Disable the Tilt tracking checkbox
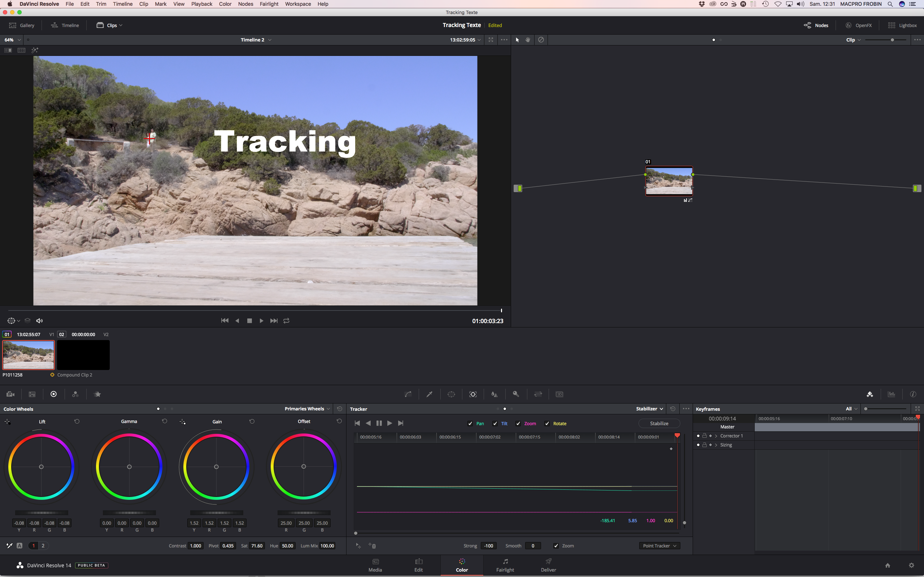The width and height of the screenshot is (924, 577). 494,424
